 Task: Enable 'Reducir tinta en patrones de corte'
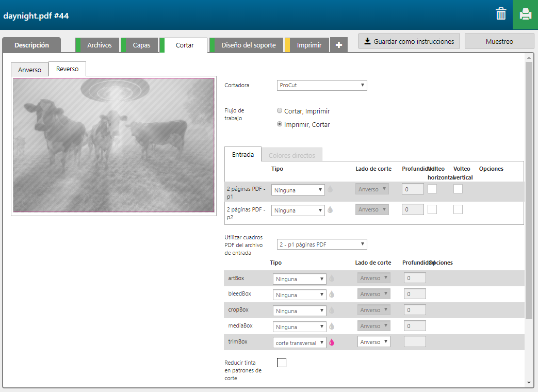pyautogui.click(x=282, y=363)
